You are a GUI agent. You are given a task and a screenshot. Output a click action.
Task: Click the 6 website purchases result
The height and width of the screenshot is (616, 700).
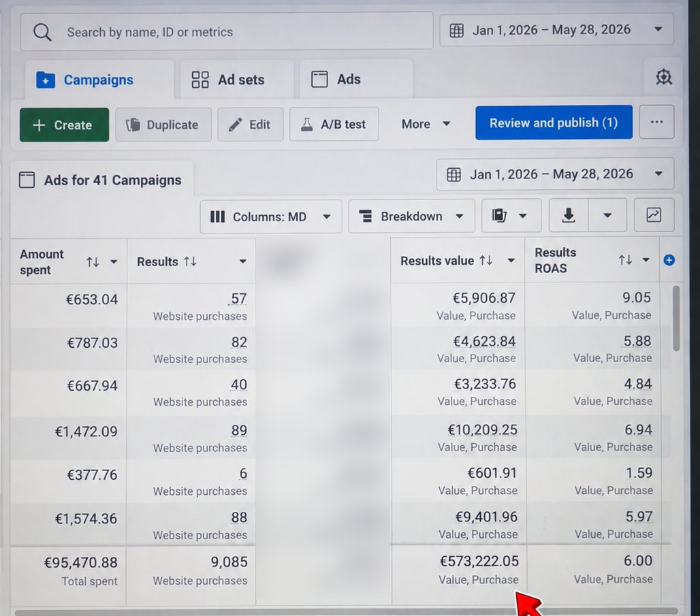pyautogui.click(x=243, y=473)
